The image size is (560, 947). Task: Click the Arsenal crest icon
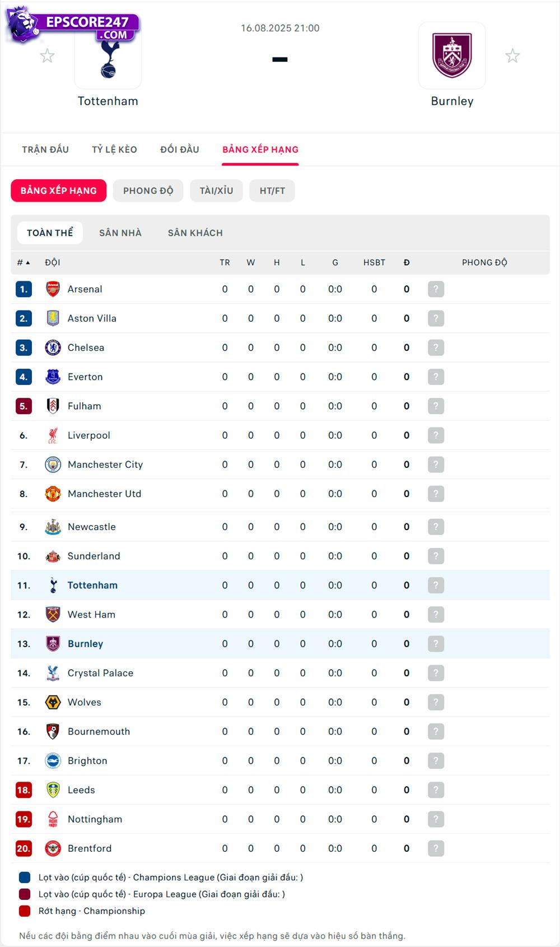pos(53,289)
